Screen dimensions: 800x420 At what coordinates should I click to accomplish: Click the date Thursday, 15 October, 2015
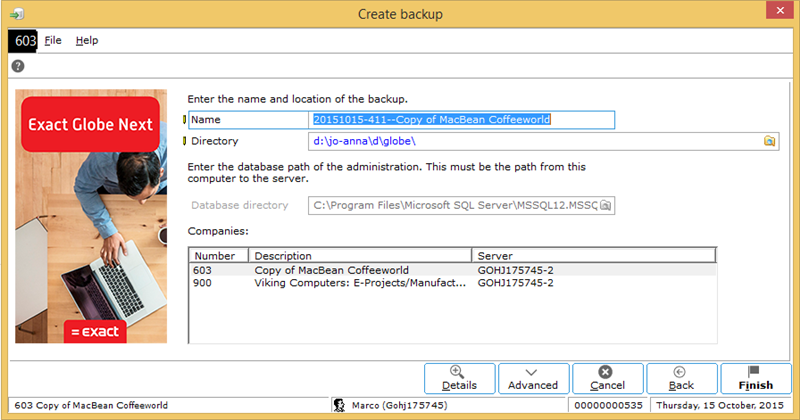click(719, 405)
